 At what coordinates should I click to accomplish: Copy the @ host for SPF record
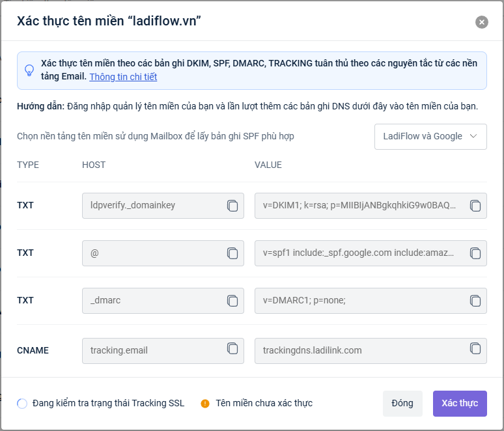tap(232, 253)
